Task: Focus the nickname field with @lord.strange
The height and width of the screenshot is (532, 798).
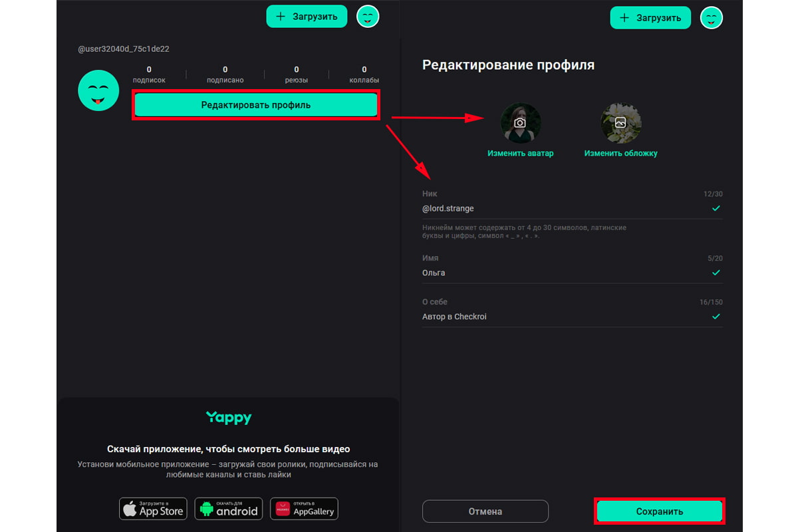Action: click(559, 209)
